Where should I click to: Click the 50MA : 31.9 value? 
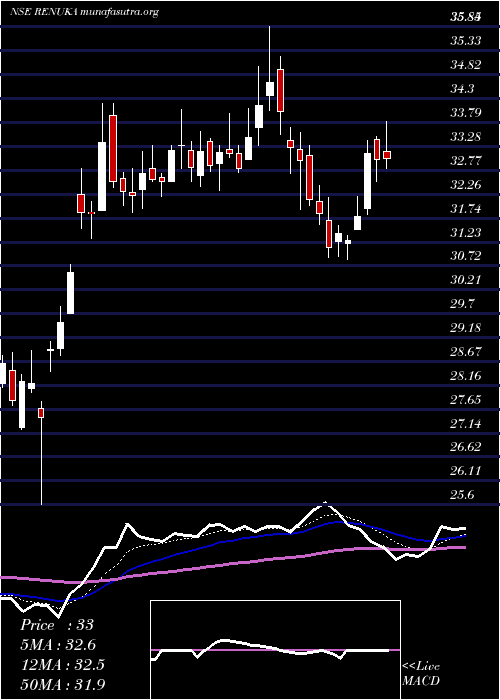pos(63,685)
